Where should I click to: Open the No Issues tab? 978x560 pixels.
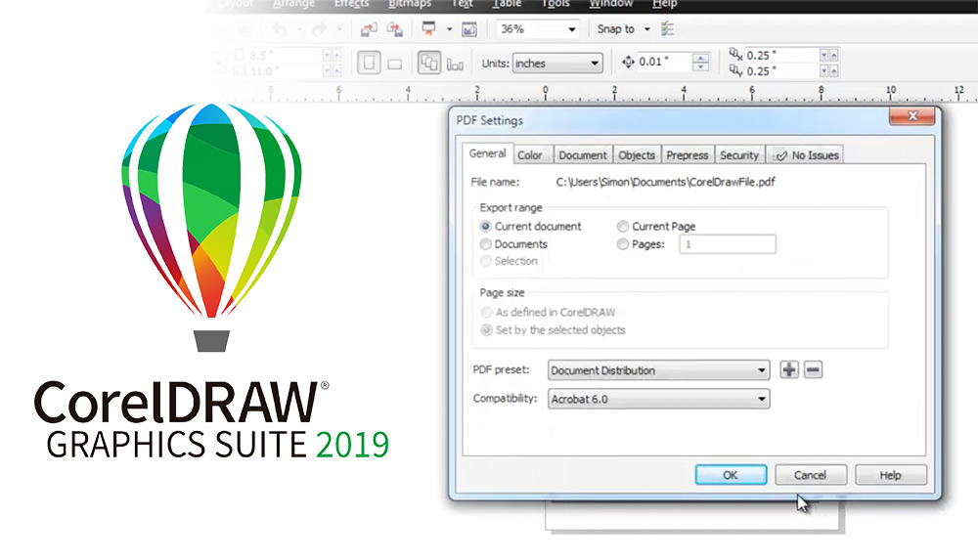tap(805, 155)
